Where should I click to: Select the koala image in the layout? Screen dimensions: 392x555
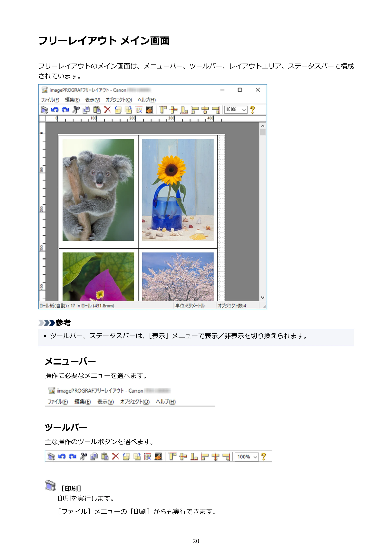(x=98, y=190)
